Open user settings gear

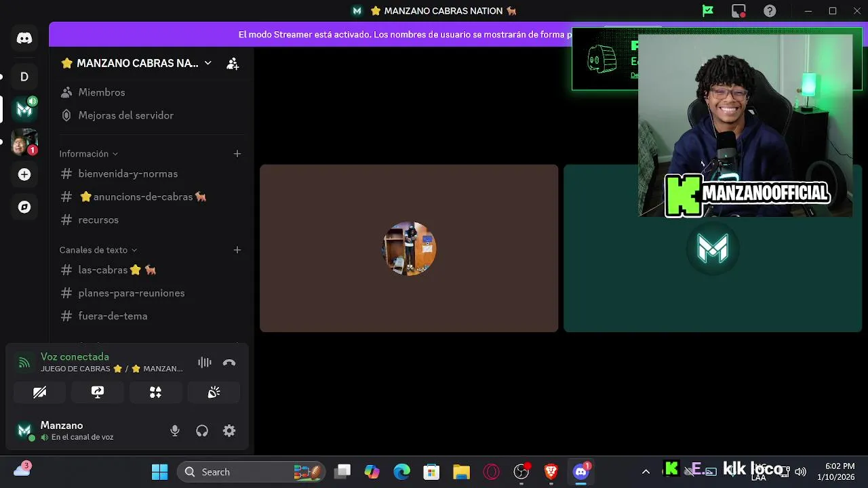(229, 430)
